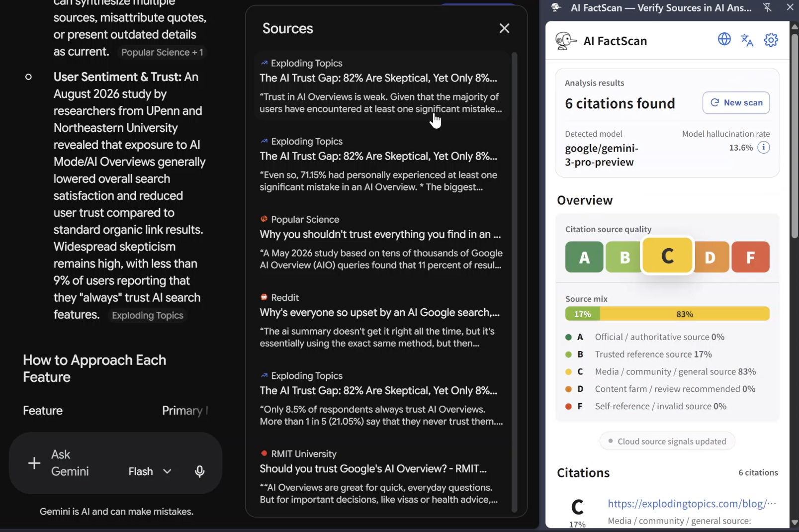Open source quoting "Trust in AI Overviews is weak"
The image size is (799, 532).
381,86
